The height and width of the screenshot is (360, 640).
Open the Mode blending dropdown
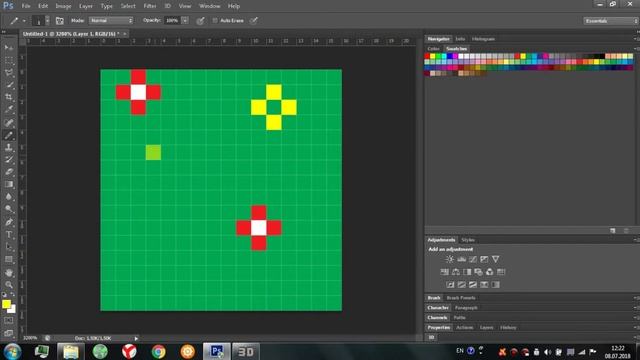[x=111, y=20]
